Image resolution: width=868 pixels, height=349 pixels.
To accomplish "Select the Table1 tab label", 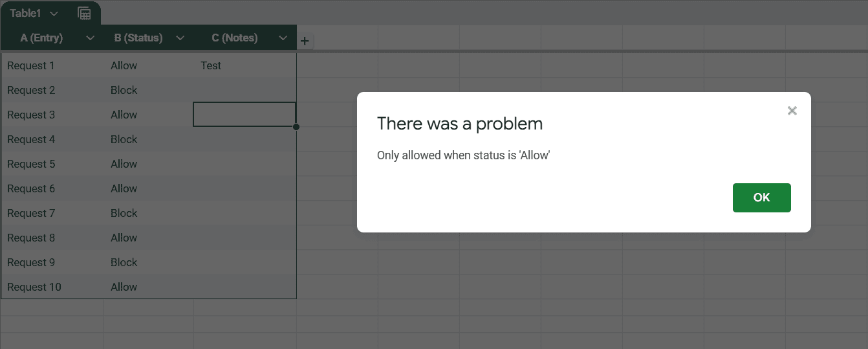I will point(25,13).
